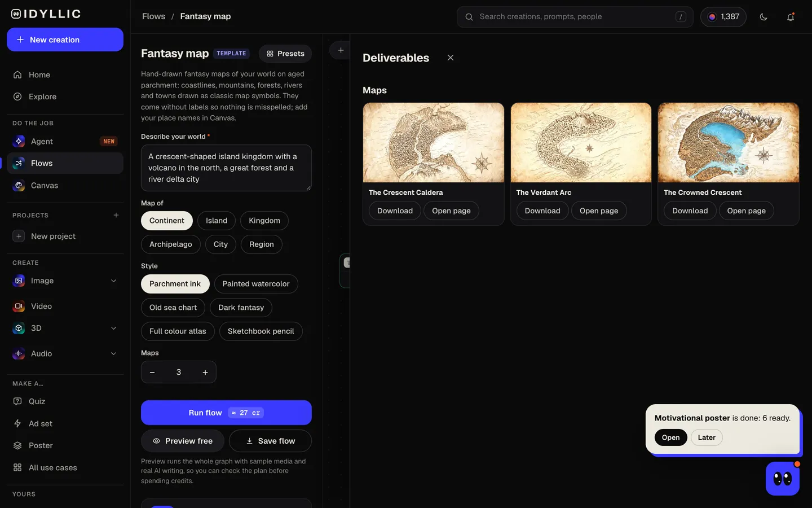Go to Flows in breadcrumb
Image resolution: width=812 pixels, height=508 pixels.
click(154, 16)
